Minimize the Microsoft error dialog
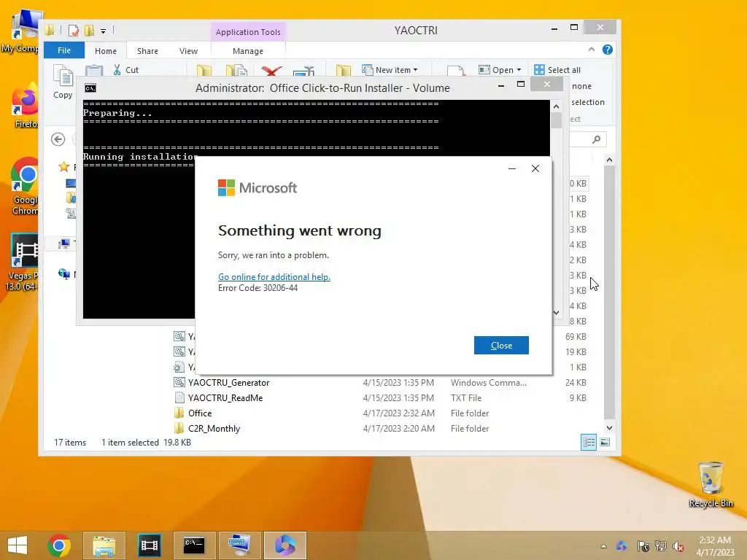The height and width of the screenshot is (560, 747). (x=512, y=168)
